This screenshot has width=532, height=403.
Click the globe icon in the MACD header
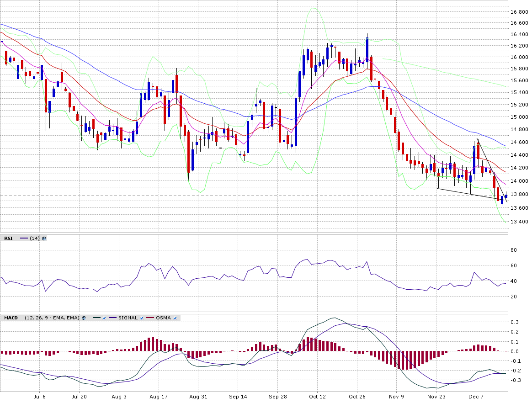84,318
